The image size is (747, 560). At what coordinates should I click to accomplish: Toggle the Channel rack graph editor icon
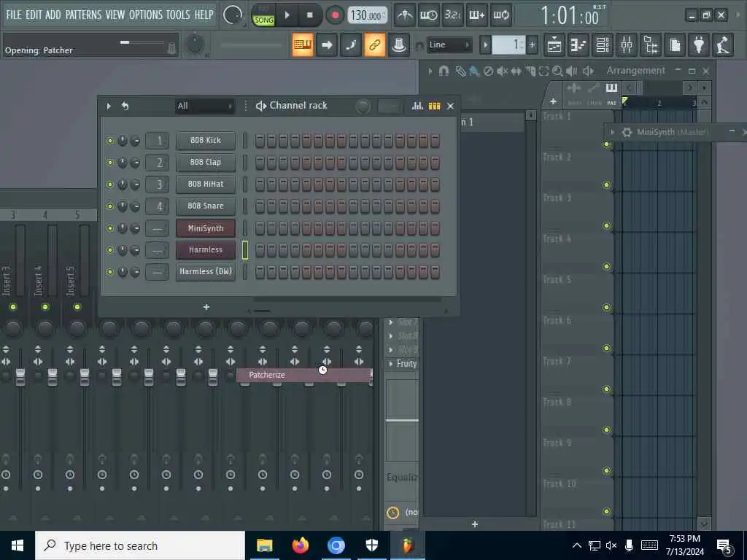[417, 106]
